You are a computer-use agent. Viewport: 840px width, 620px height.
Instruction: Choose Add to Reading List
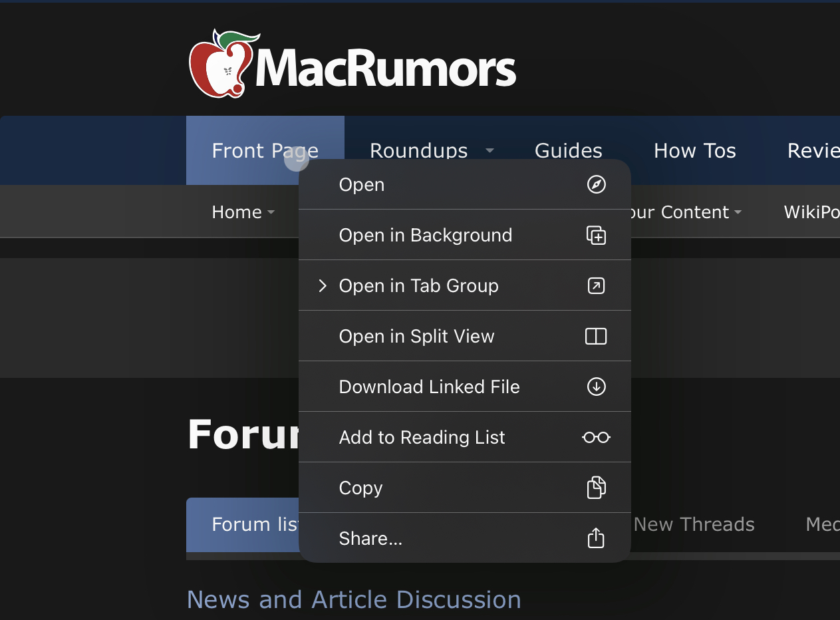(464, 437)
